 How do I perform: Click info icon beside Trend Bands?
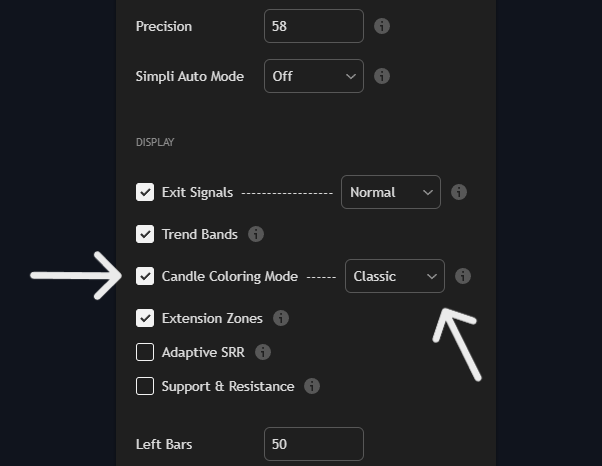(x=256, y=234)
